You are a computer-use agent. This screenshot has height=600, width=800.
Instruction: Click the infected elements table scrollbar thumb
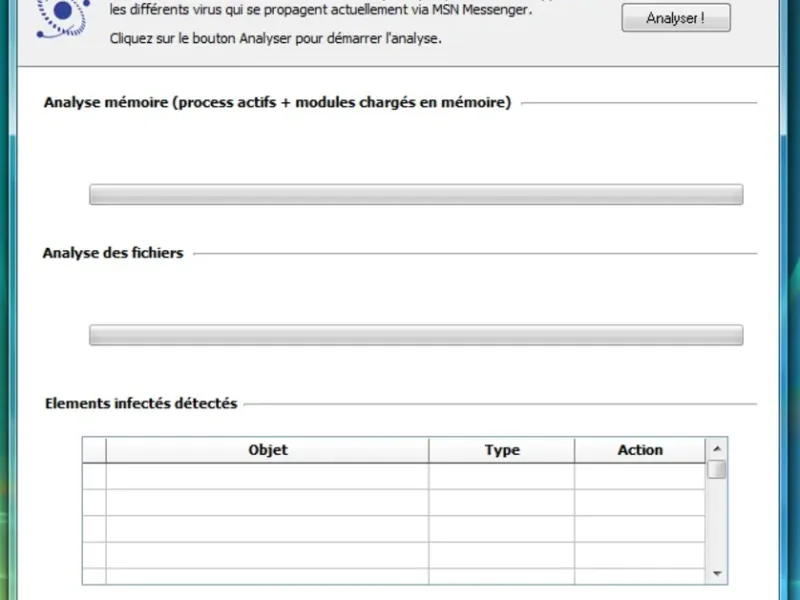click(x=717, y=470)
